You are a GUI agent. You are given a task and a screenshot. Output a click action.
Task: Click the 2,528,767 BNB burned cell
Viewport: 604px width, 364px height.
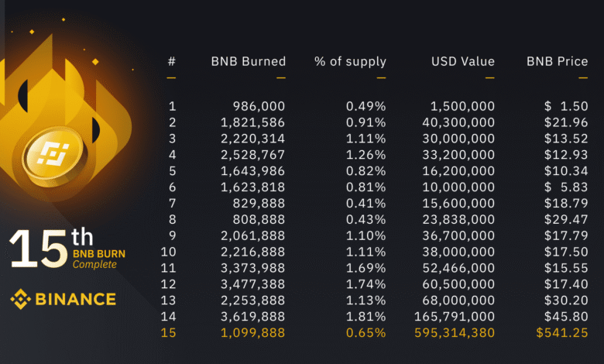point(252,154)
